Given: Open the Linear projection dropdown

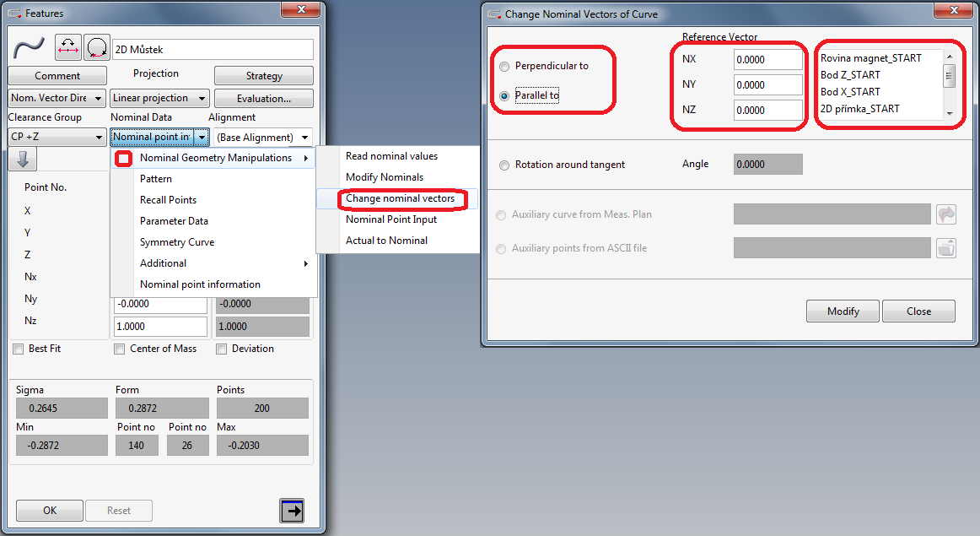Looking at the screenshot, I should [159, 98].
